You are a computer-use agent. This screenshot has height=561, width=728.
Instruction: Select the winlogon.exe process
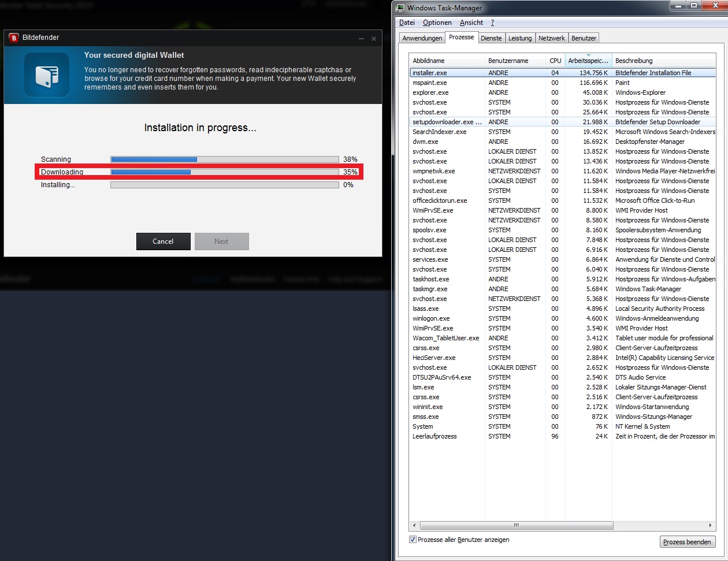point(563,318)
